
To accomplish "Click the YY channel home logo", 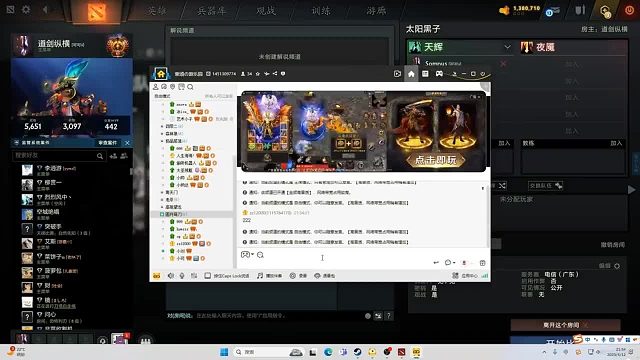I will click(161, 74).
